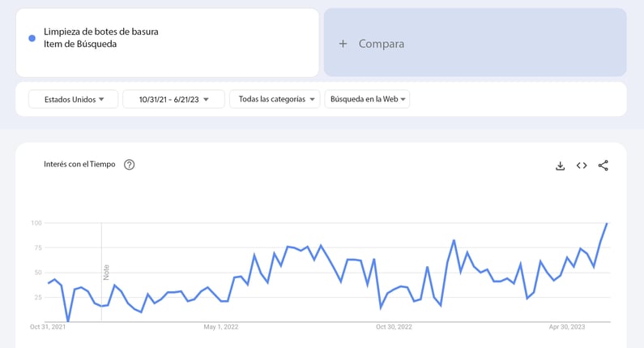The height and width of the screenshot is (348, 644).
Task: Expand the Estados Unidos region dropdown
Action: click(x=74, y=99)
